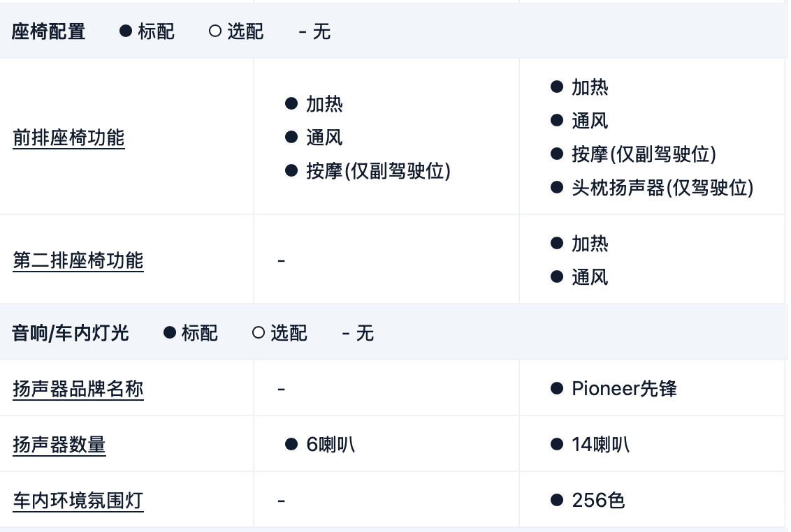
Task: Click the 选配 hollow circle in 音响/车内灯光 legend
Action: (x=259, y=333)
